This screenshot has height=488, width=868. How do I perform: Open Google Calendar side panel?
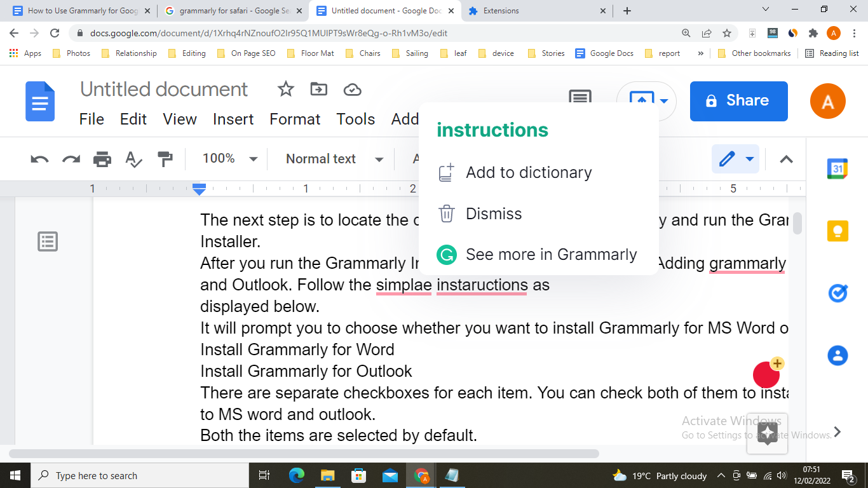click(x=837, y=168)
